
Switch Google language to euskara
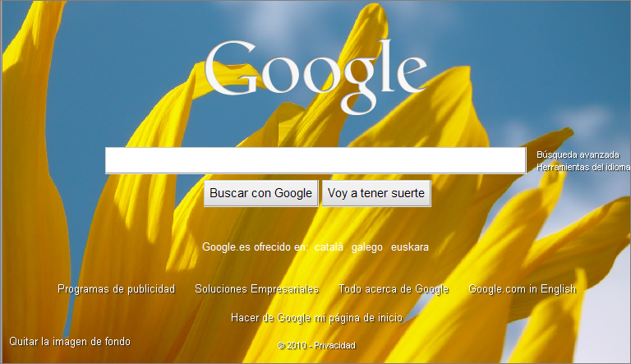click(x=410, y=247)
